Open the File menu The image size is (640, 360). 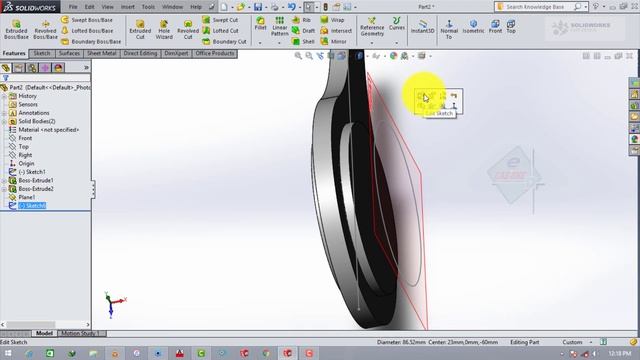coord(73,7)
